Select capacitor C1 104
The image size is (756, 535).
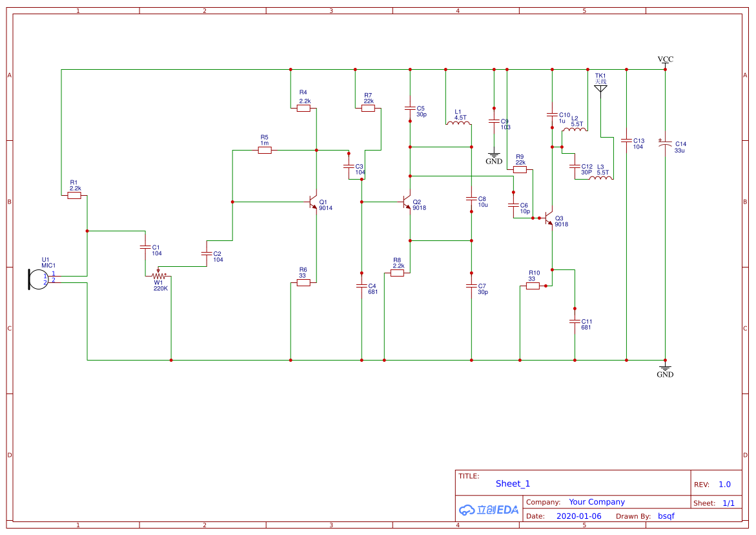tap(145, 247)
